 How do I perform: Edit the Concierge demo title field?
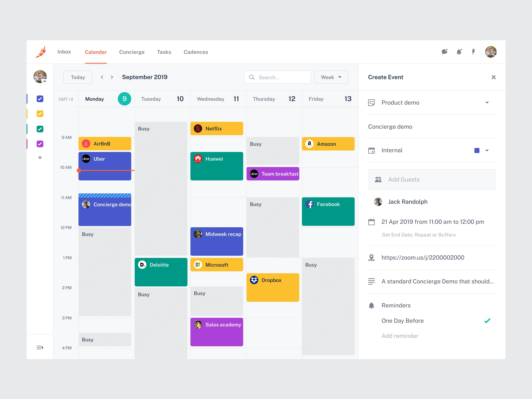pos(431,127)
